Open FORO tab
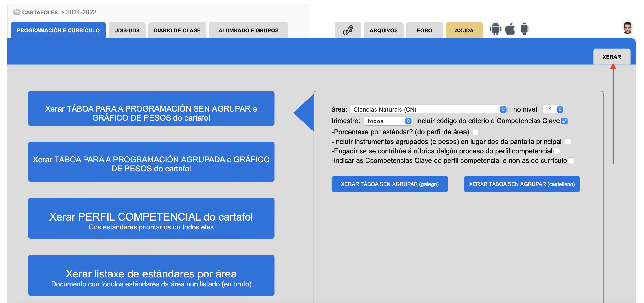The image size is (644, 303). [x=424, y=30]
